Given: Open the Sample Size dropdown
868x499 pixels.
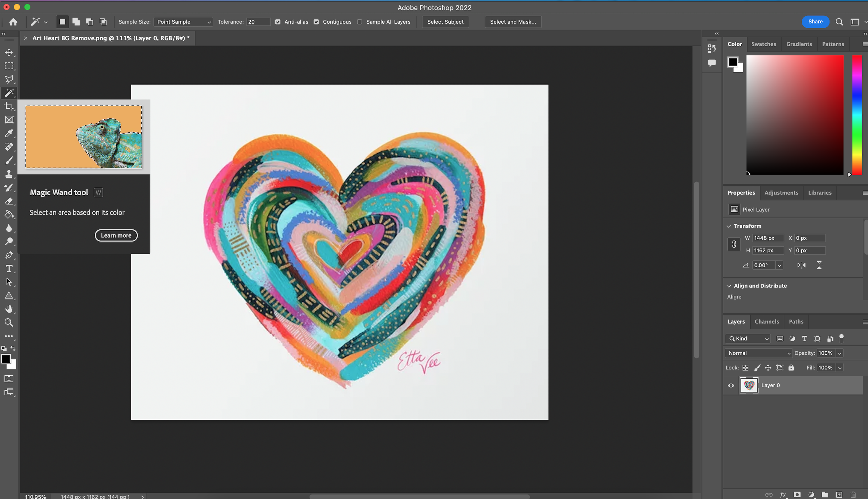Looking at the screenshot, I should click(x=183, y=22).
